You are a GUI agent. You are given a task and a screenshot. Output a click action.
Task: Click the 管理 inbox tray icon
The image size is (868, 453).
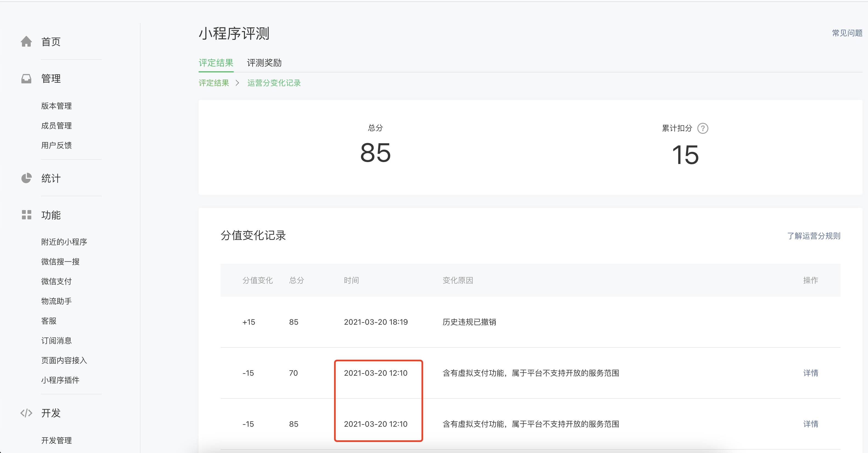click(x=26, y=78)
